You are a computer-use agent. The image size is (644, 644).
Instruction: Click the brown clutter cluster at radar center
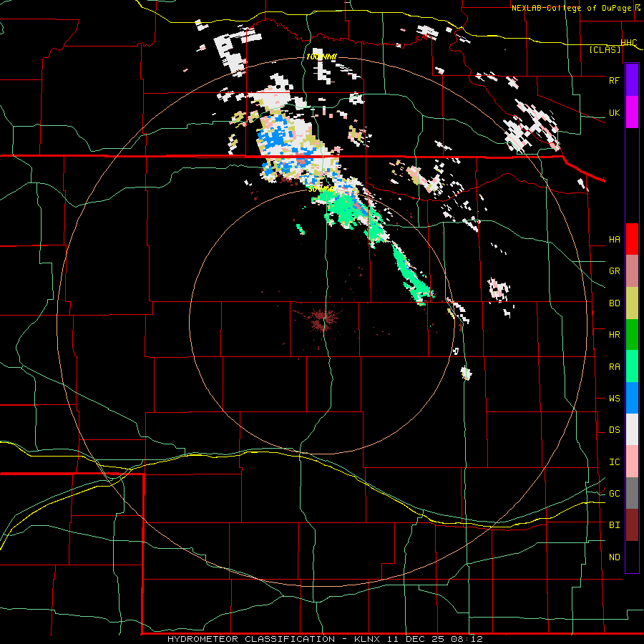(x=323, y=319)
